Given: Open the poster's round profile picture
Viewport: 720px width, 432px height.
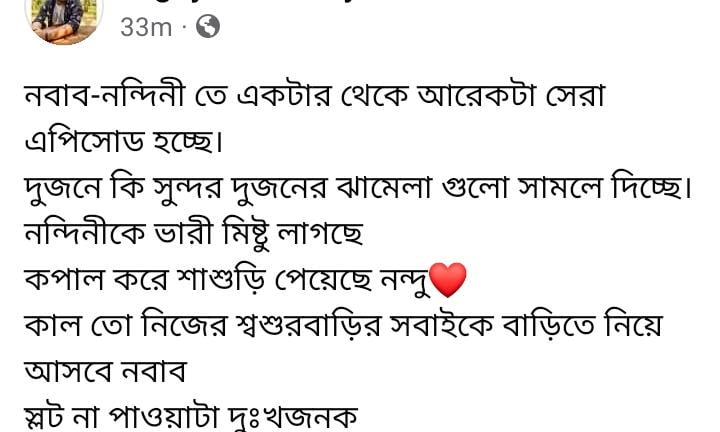Looking at the screenshot, I should [64, 21].
